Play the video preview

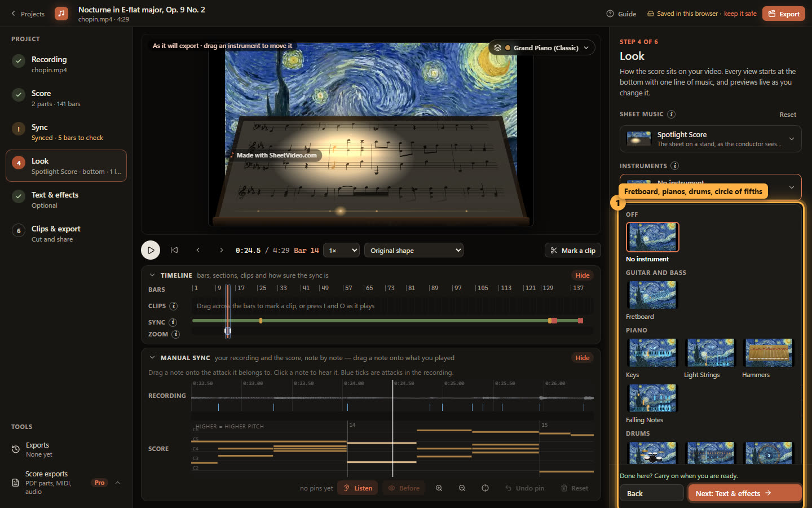(x=151, y=250)
